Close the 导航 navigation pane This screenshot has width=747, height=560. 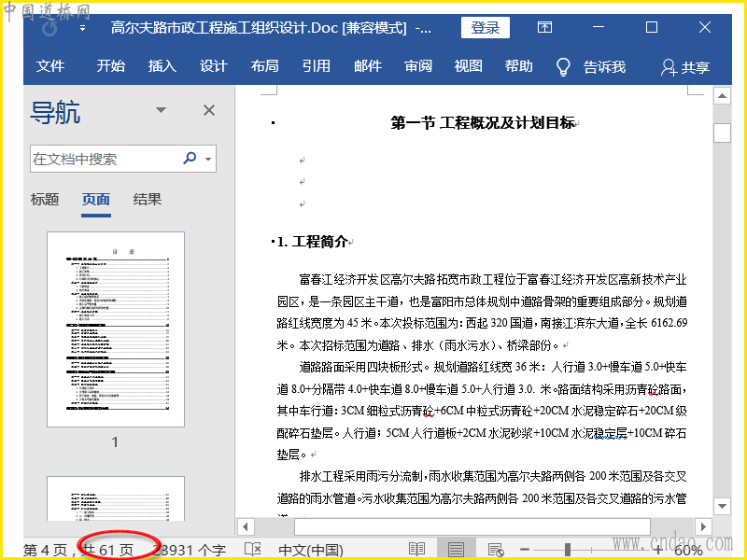tap(208, 110)
